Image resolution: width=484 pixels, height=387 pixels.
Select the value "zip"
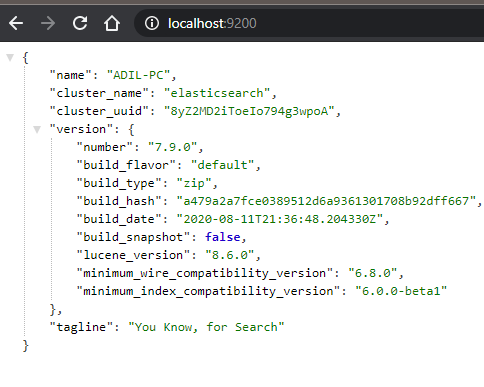(194, 183)
